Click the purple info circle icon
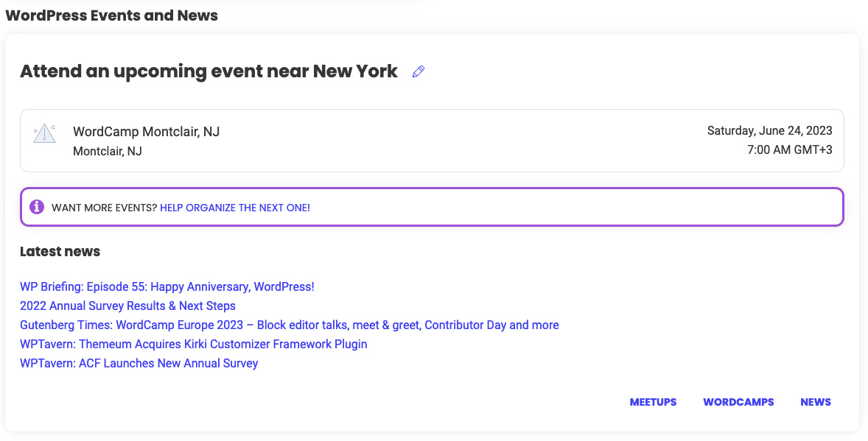The height and width of the screenshot is (441, 868). coord(37,207)
